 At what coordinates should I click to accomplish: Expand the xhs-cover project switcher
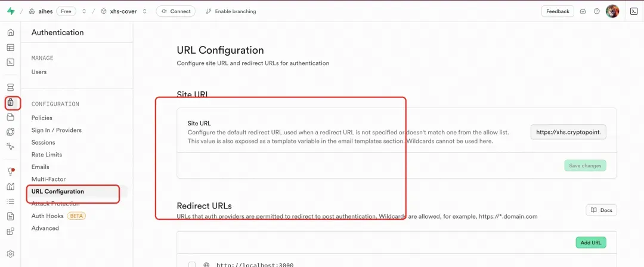tap(144, 11)
